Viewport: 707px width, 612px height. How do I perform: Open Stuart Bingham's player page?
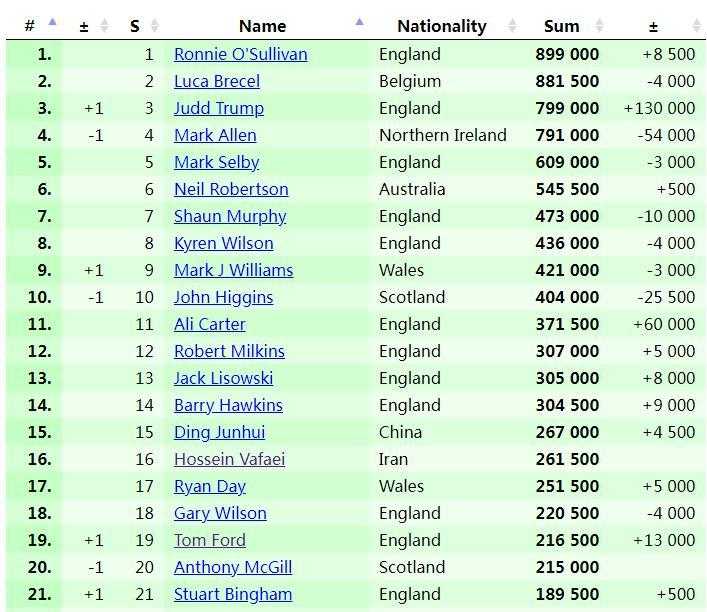tap(232, 594)
